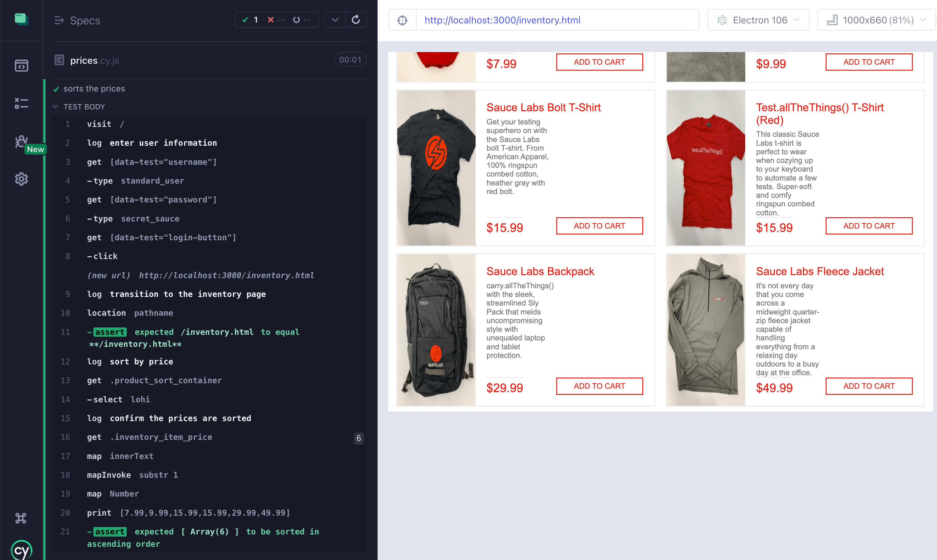Viewport: 937px width, 560px height.
Task: Toggle the test body expander for TEST BODY
Action: (x=56, y=106)
